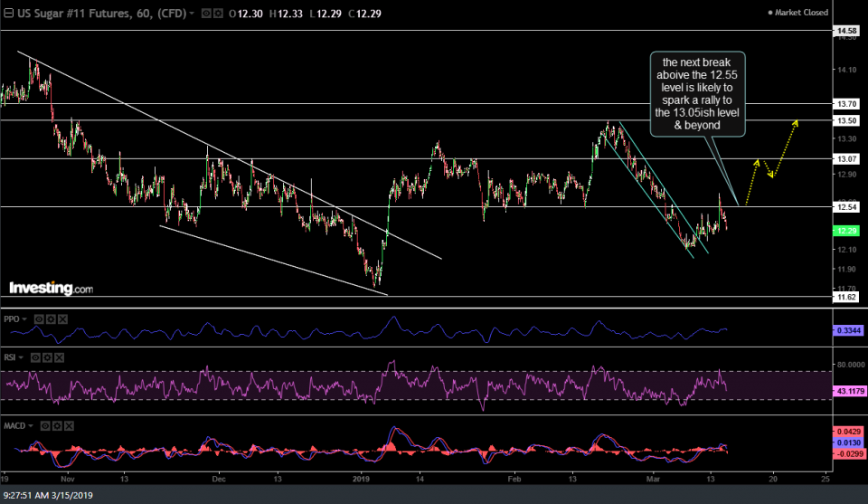Click the green 12.29 current price label
This screenshot has height=504, width=868.
coord(846,232)
